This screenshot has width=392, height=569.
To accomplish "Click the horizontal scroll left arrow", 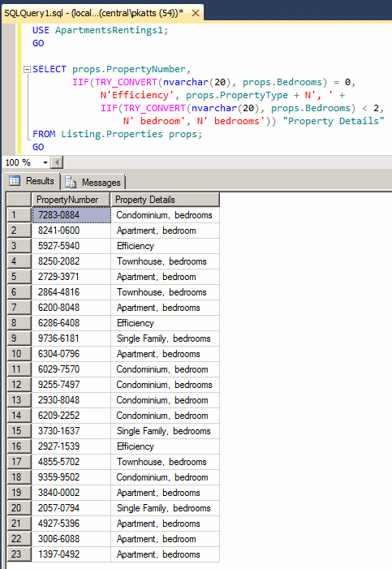I will [x=57, y=162].
